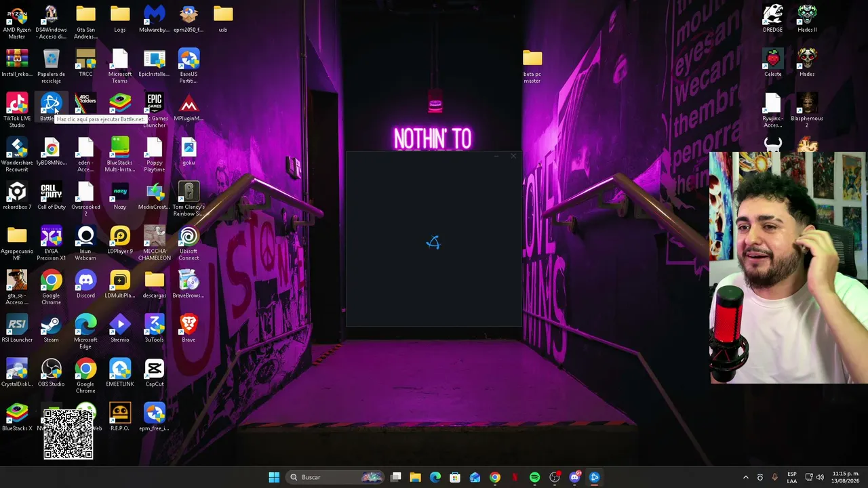Select the EMEETLINK desktop icon
Image resolution: width=868 pixels, height=488 pixels.
point(120,373)
